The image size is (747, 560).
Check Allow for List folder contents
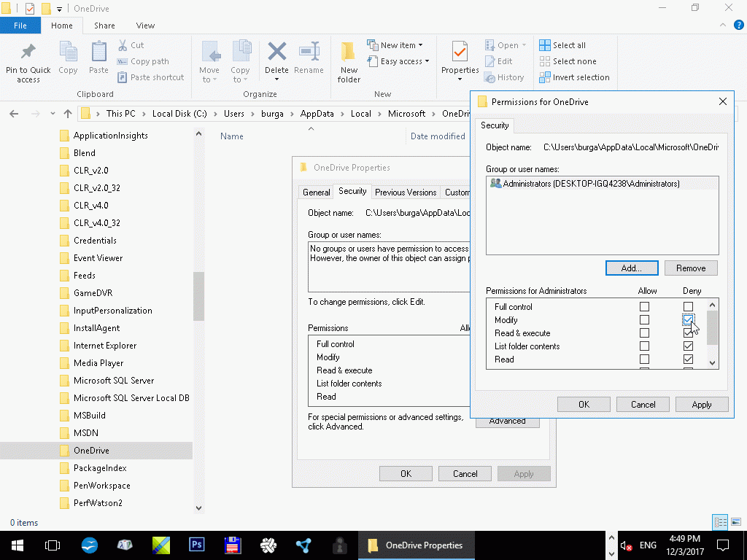[644, 346]
